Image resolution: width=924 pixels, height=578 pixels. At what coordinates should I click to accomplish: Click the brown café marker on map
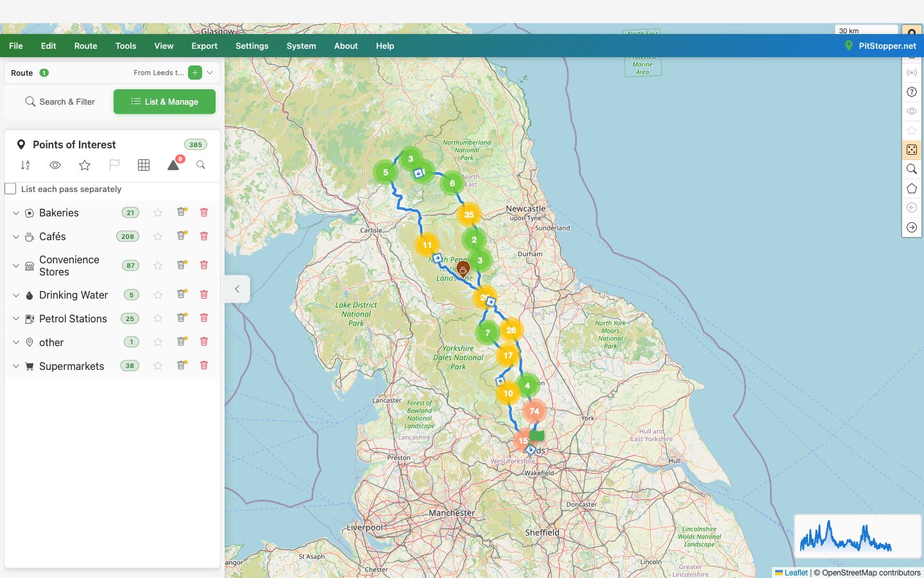point(463,269)
